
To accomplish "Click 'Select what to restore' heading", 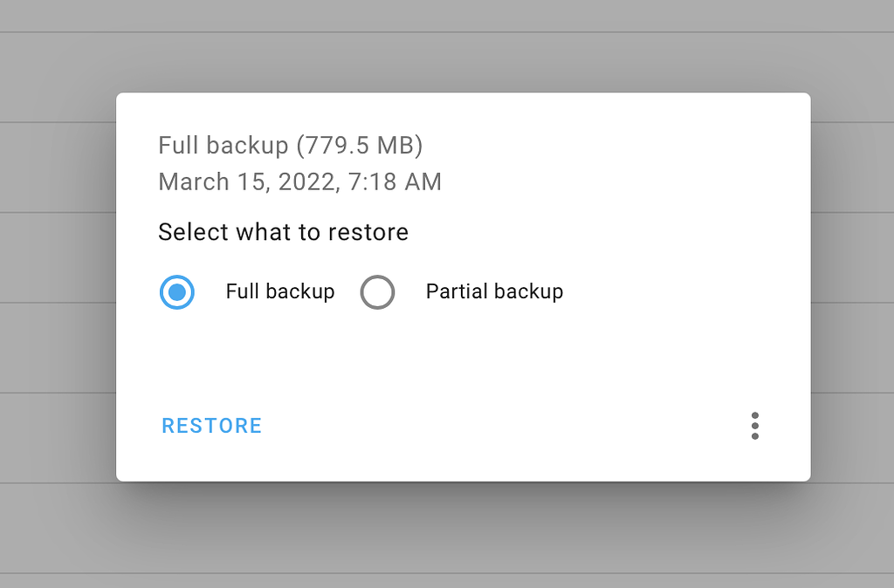I will click(x=283, y=232).
